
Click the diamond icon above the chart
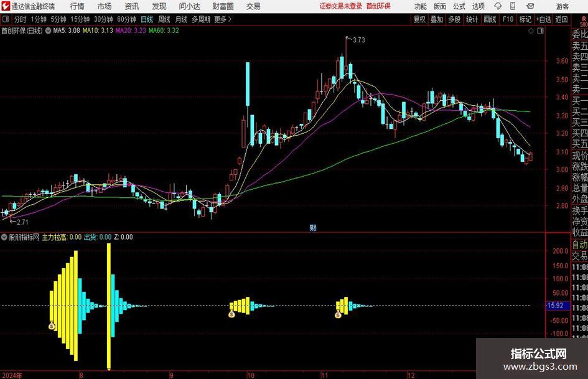point(531,31)
